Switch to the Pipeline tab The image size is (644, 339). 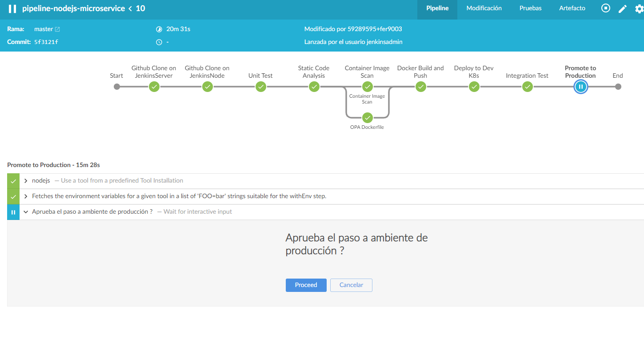point(437,8)
